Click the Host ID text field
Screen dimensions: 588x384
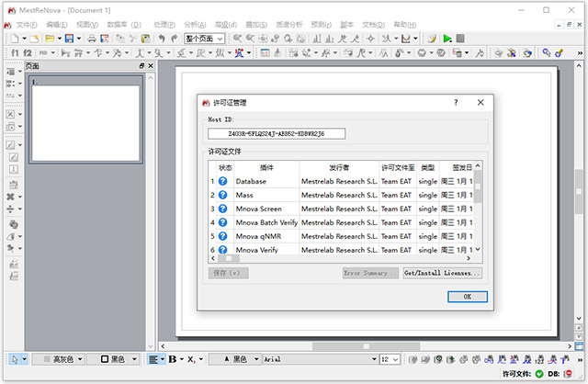pos(277,133)
